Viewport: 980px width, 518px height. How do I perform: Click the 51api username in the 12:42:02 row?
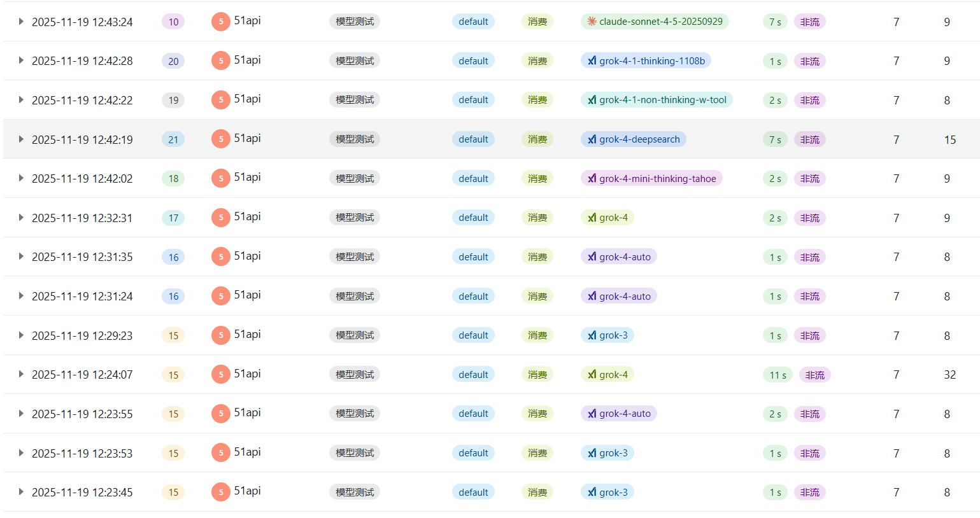(x=247, y=178)
